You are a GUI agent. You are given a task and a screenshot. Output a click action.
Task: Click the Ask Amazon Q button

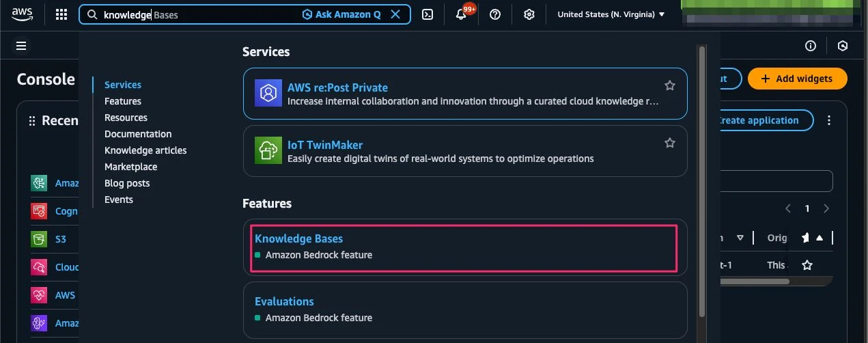(x=341, y=14)
